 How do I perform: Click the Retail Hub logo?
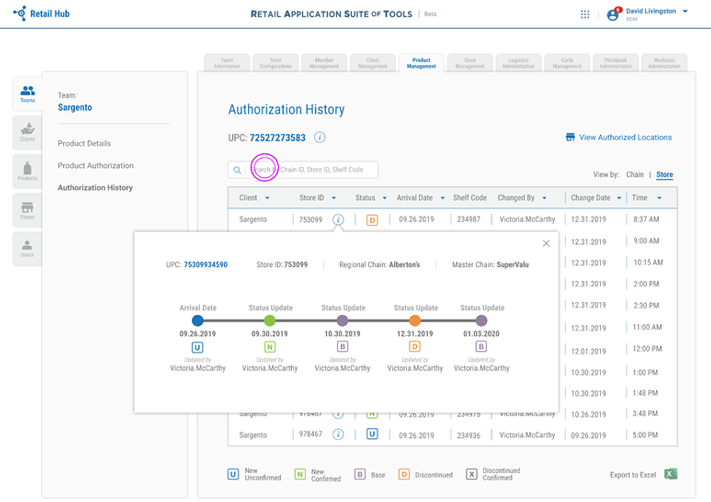[x=41, y=14]
